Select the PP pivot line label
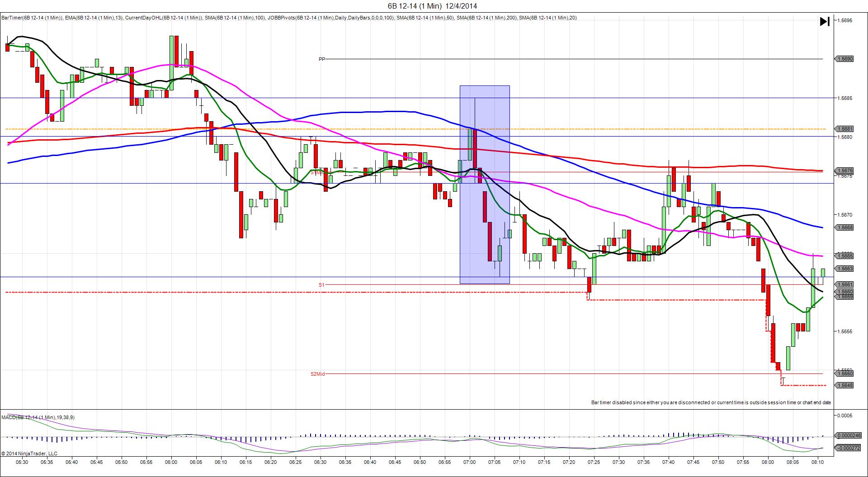868x477 pixels. point(321,59)
